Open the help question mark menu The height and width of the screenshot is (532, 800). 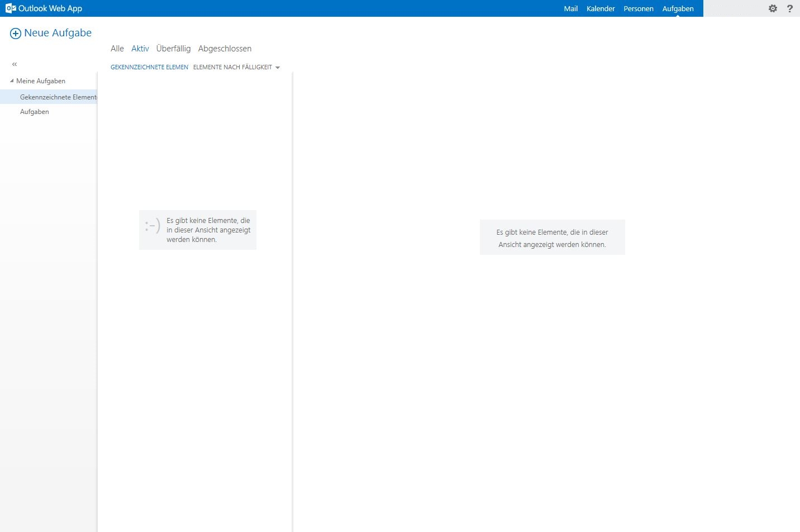click(x=790, y=8)
